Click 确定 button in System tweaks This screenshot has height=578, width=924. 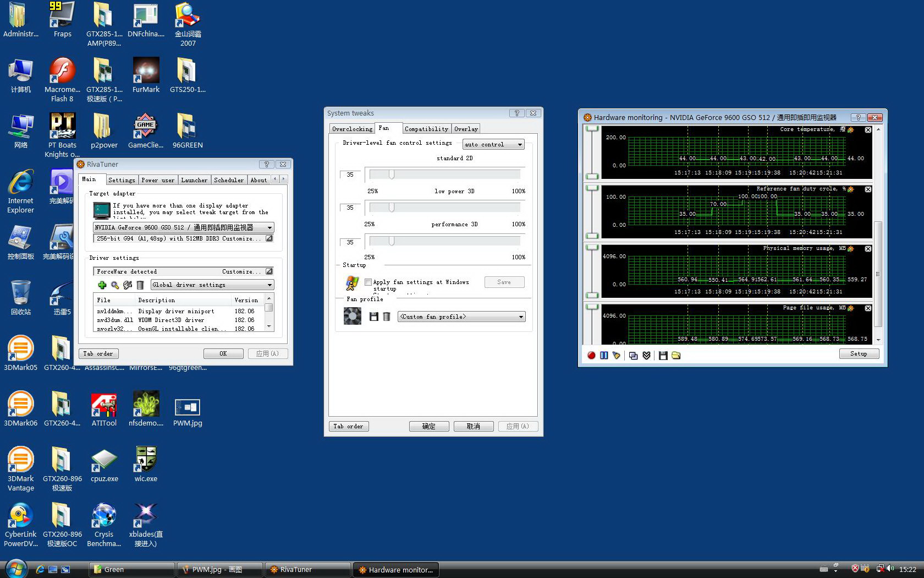(x=429, y=427)
